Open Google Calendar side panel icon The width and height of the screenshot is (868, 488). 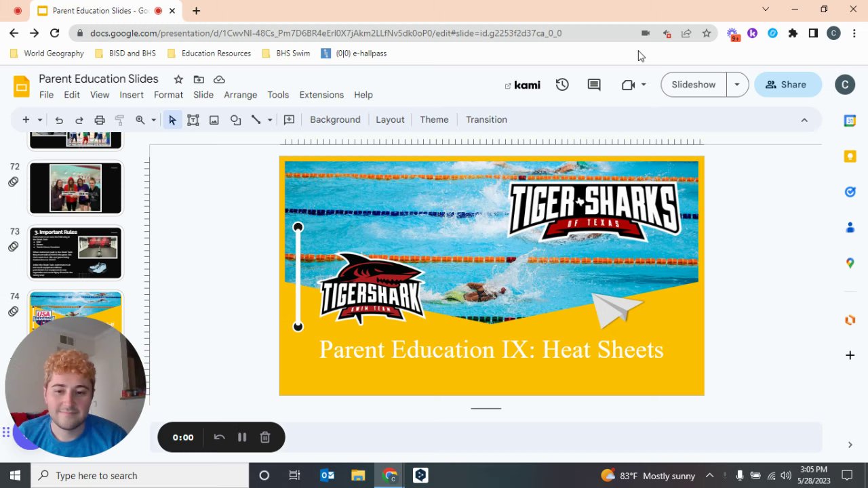(x=850, y=121)
